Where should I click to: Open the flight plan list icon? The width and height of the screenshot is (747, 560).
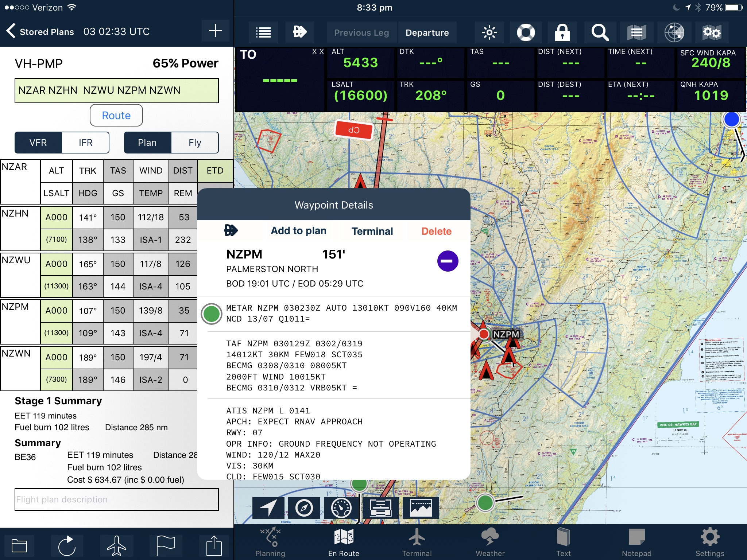point(263,32)
